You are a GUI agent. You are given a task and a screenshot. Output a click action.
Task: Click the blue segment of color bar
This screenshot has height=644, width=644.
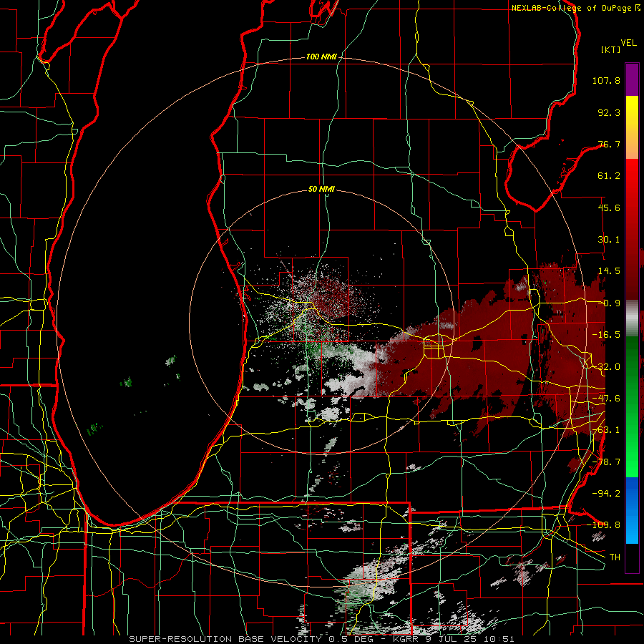click(632, 510)
